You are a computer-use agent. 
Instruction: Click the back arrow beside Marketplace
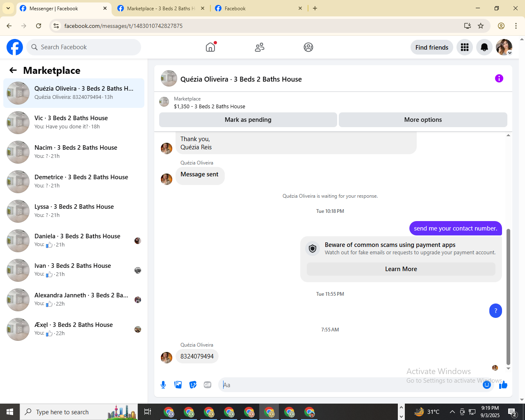click(13, 70)
